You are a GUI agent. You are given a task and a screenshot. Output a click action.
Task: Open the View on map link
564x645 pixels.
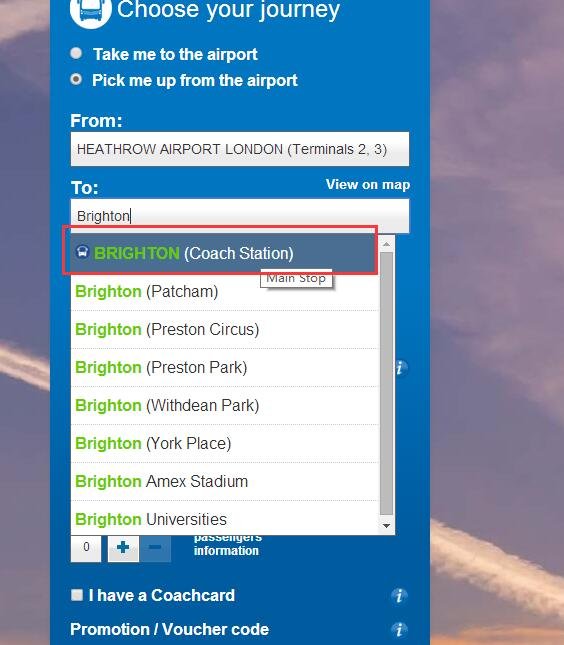(x=368, y=184)
